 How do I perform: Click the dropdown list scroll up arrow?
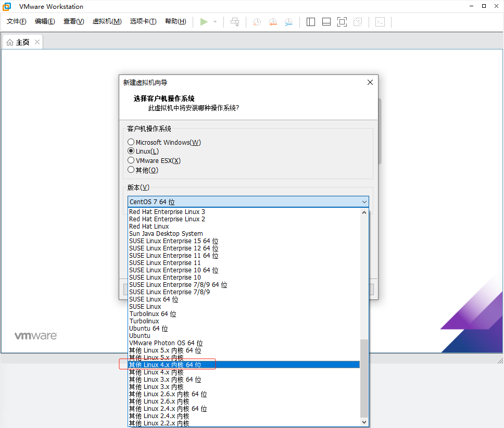click(x=364, y=212)
